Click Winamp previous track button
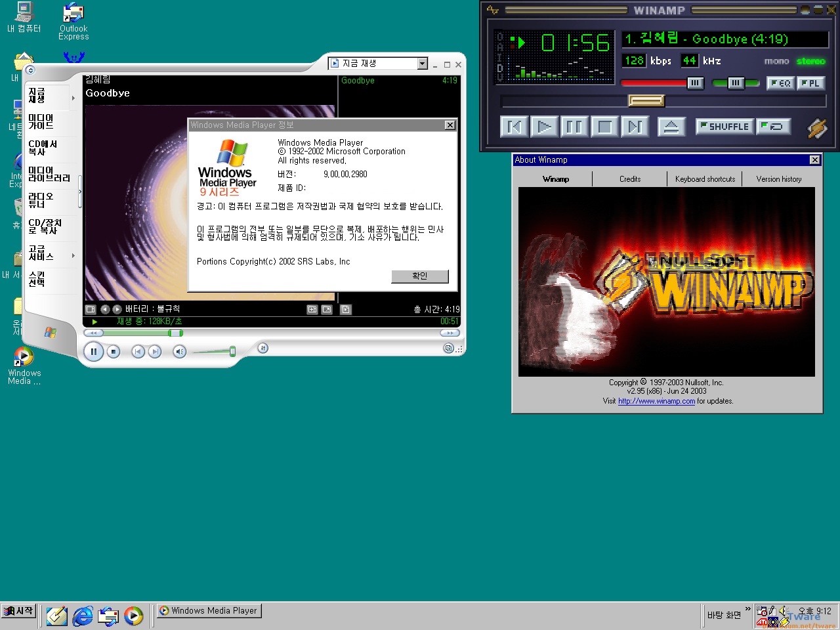 click(x=514, y=127)
